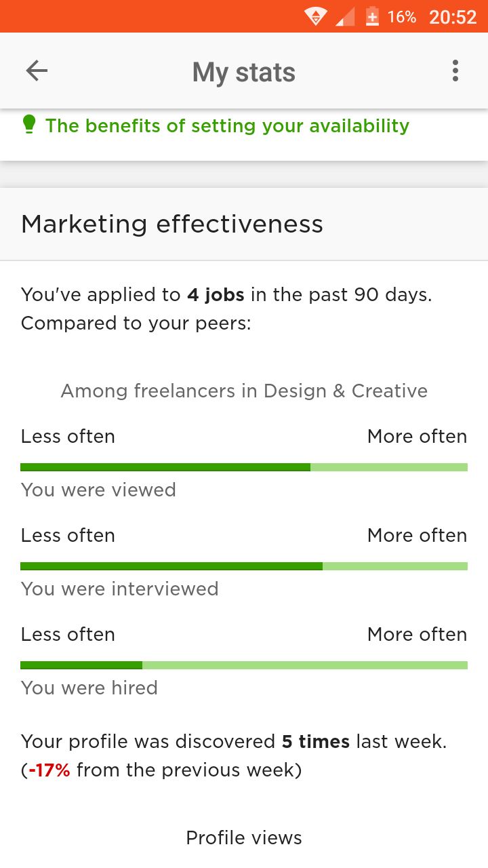Image resolution: width=488 pixels, height=868 pixels.
Task: Tap the 'You were hired' label
Action: pos(89,688)
